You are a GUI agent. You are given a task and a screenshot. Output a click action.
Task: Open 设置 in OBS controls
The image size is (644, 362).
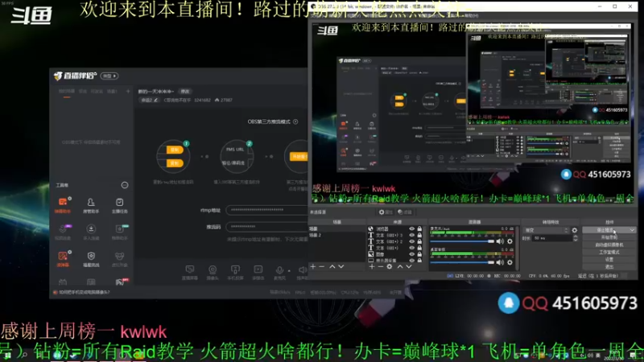[609, 260]
